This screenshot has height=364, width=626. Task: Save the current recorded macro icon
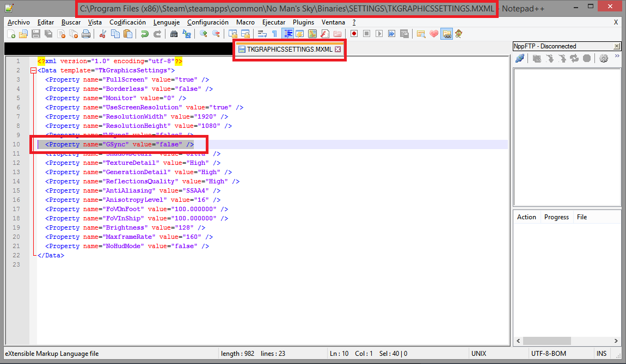404,34
